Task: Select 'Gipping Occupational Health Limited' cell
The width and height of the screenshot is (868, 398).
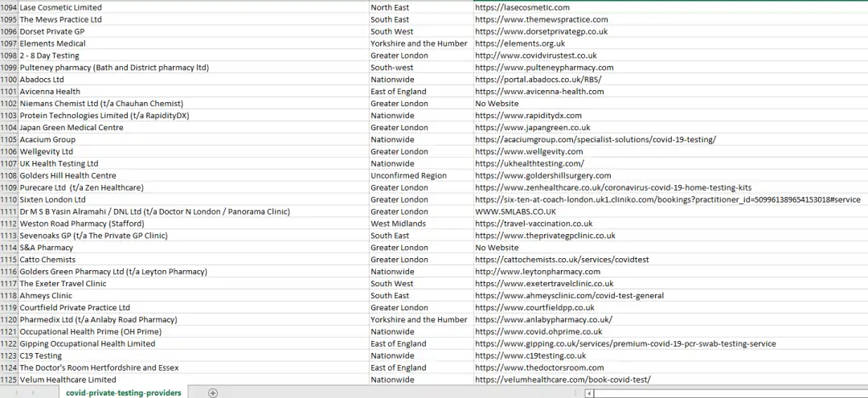Action: pyautogui.click(x=194, y=344)
